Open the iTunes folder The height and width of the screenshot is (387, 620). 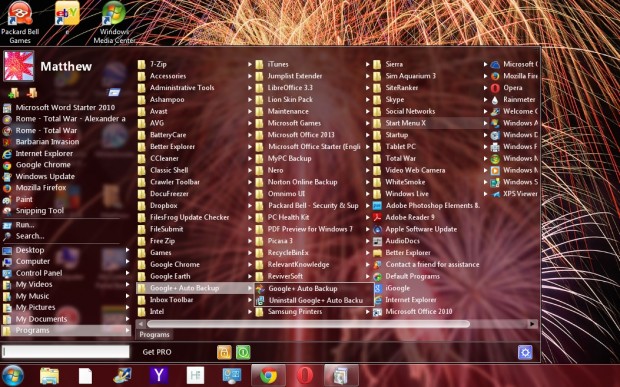313,64
